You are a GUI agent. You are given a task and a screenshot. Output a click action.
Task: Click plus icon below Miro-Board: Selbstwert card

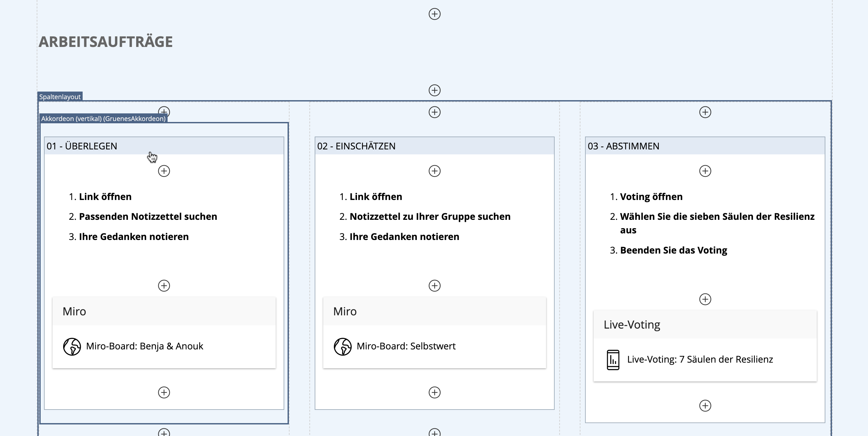click(x=434, y=393)
